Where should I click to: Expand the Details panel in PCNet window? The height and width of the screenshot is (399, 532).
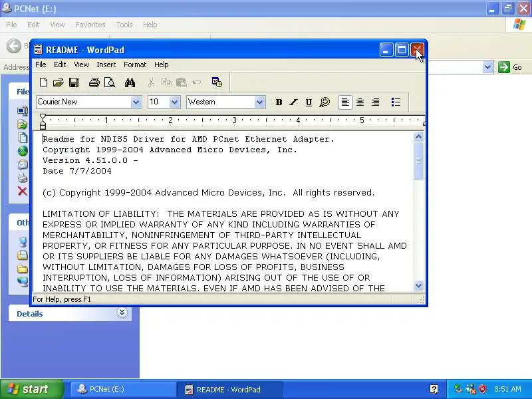pyautogui.click(x=122, y=313)
